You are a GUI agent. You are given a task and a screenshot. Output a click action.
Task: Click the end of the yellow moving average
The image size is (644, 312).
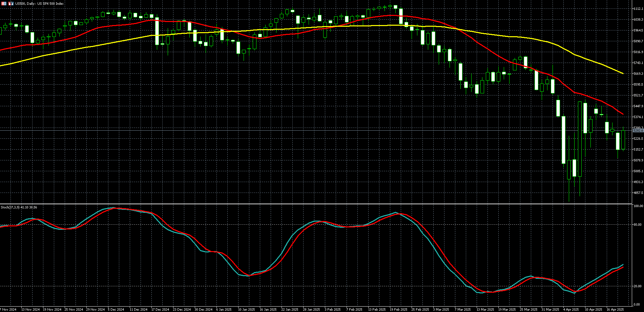(623, 73)
